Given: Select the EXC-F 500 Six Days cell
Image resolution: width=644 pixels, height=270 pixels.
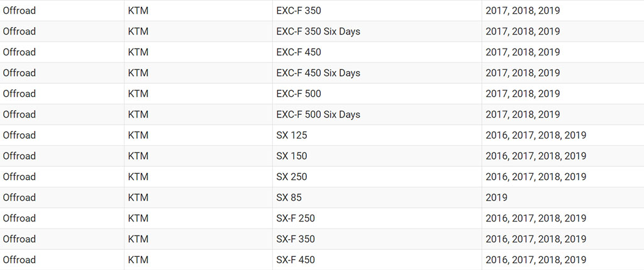Looking at the screenshot, I should point(377,115).
